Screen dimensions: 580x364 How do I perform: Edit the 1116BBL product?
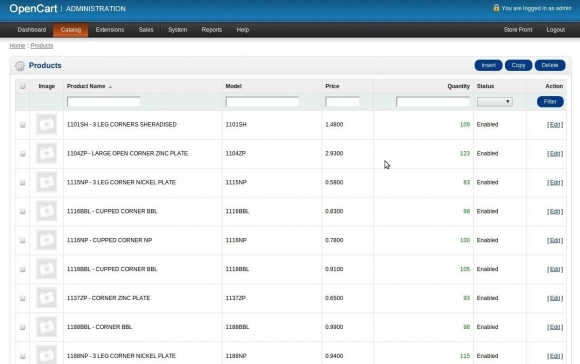coord(555,211)
